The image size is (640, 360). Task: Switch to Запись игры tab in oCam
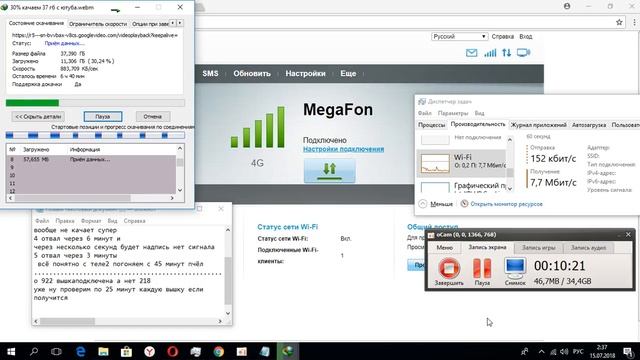click(x=538, y=247)
